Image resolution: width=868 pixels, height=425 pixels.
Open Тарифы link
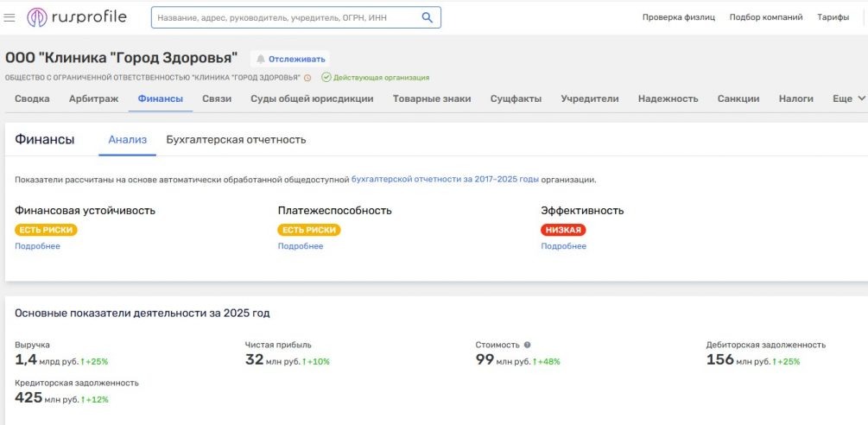[x=833, y=17]
